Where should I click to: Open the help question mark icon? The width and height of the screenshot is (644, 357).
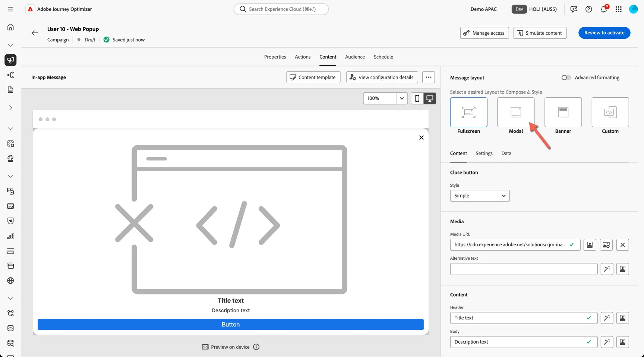pyautogui.click(x=589, y=9)
